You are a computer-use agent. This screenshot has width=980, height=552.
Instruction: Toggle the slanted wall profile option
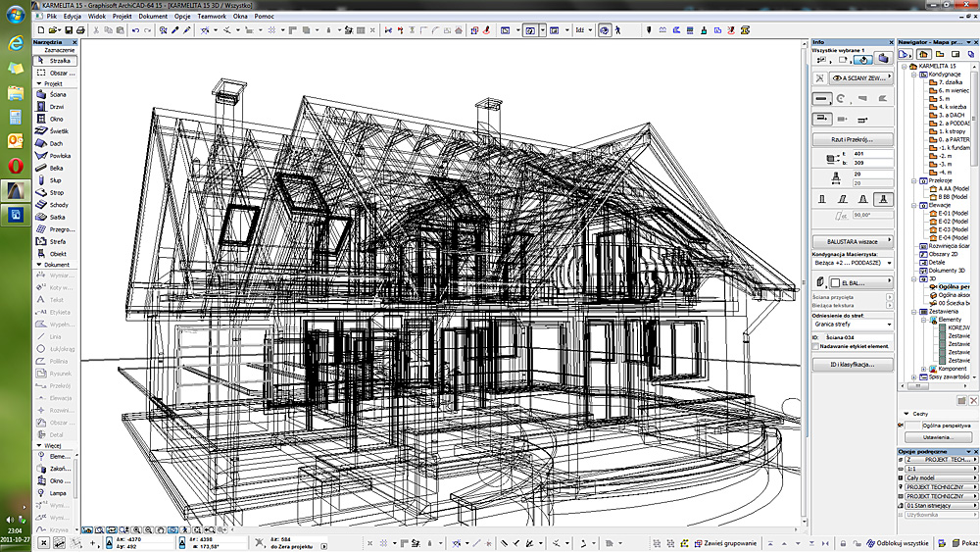(843, 199)
